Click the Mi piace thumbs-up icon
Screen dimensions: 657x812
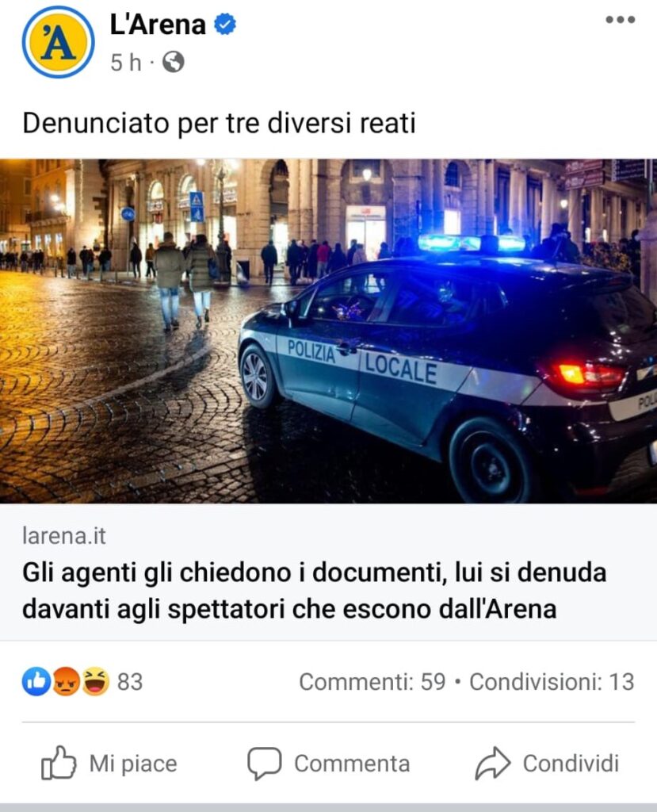tap(59, 763)
